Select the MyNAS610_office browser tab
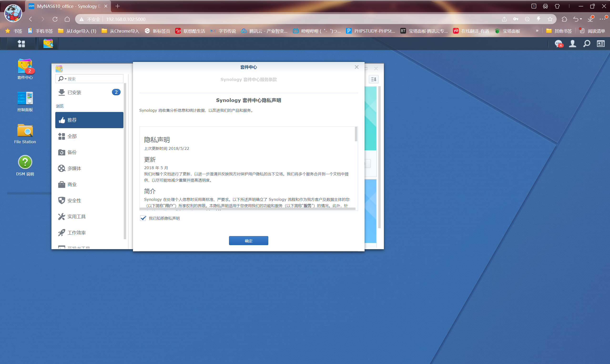This screenshot has width=610, height=364. point(68,6)
